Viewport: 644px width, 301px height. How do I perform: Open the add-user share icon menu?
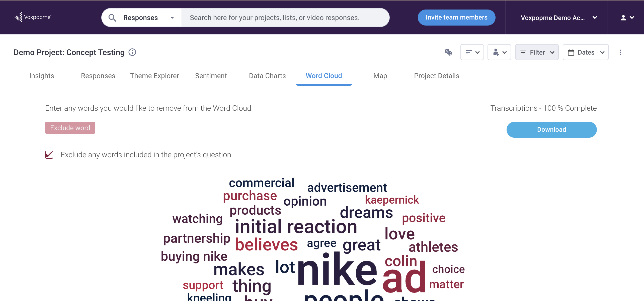499,52
